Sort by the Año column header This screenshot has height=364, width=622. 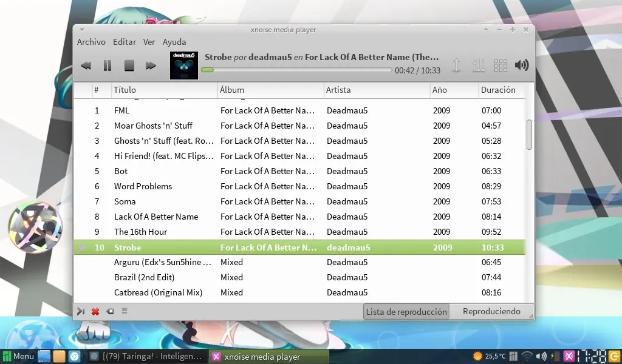point(454,90)
